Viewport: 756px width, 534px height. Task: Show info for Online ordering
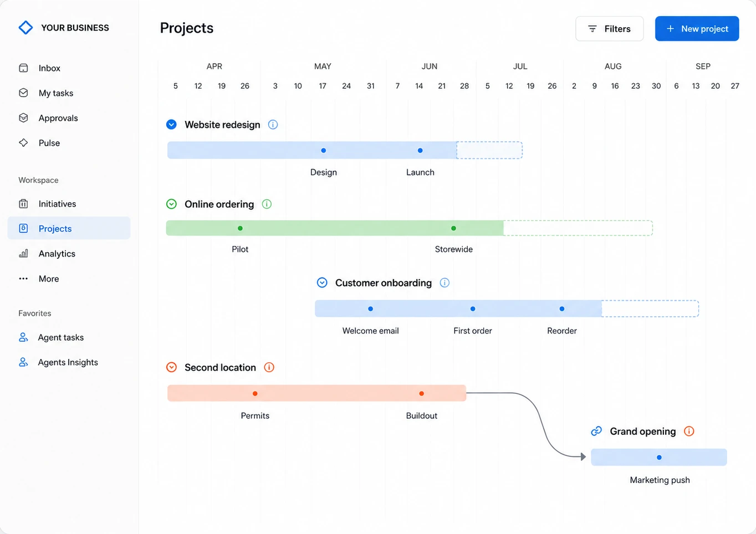[267, 204]
